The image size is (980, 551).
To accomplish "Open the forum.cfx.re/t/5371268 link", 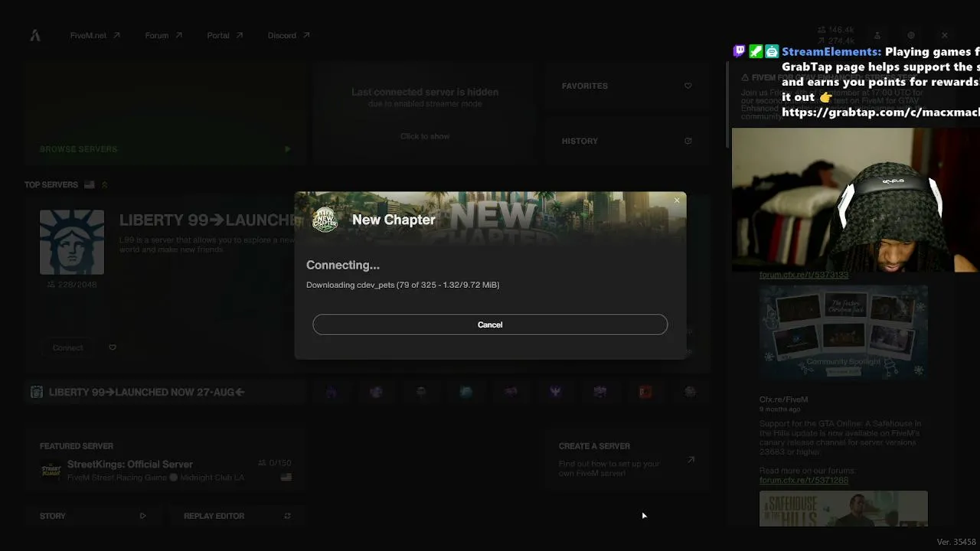I will point(804,480).
